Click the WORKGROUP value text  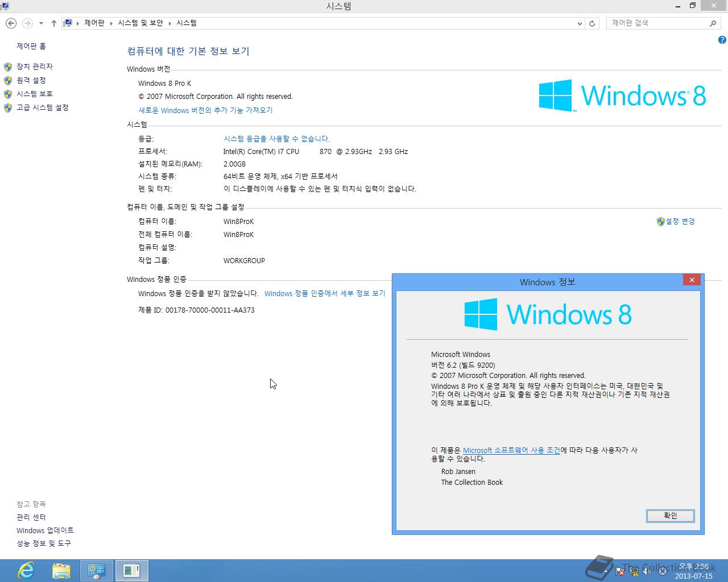coord(244,261)
